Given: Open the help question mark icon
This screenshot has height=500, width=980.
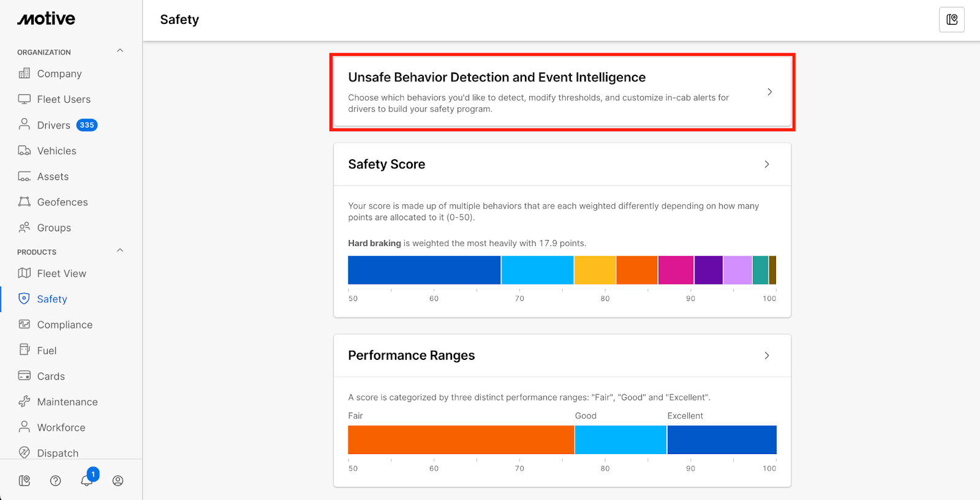Looking at the screenshot, I should [x=56, y=481].
